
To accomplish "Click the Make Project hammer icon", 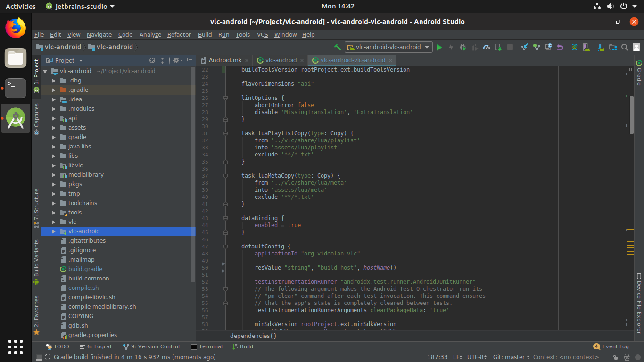I will [x=338, y=47].
